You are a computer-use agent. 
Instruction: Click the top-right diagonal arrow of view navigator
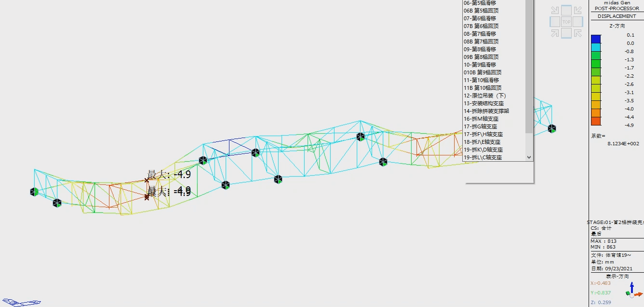(577, 11)
